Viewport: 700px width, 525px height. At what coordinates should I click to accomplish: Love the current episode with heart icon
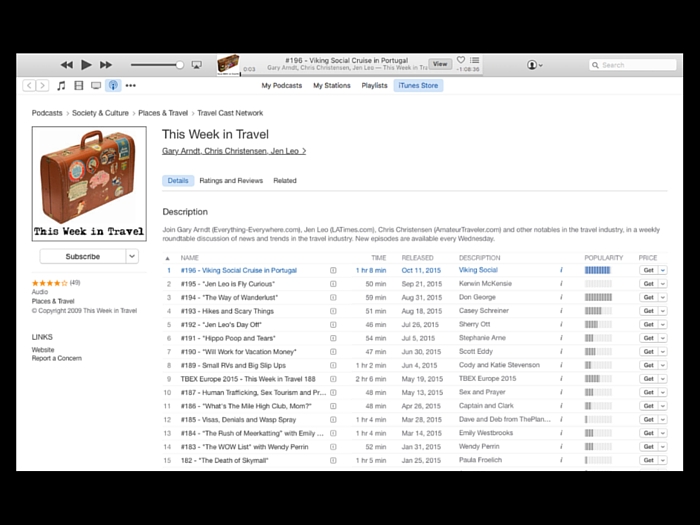coord(461,60)
